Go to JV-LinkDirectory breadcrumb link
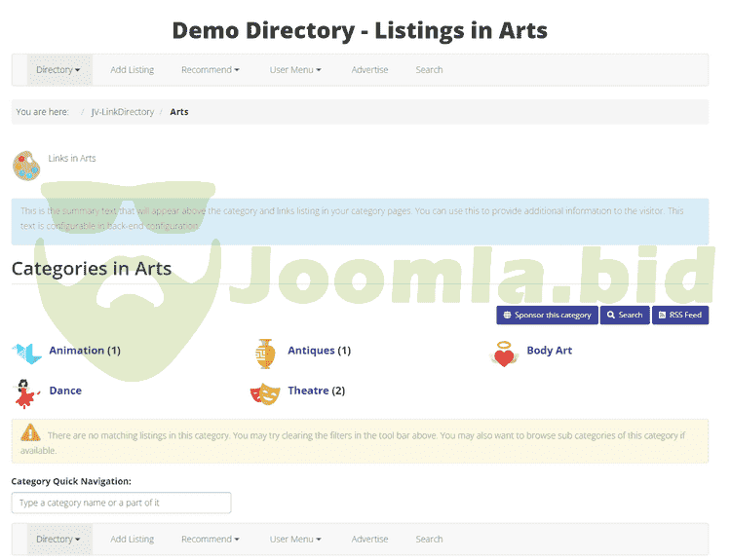The height and width of the screenshot is (560, 731). click(123, 112)
